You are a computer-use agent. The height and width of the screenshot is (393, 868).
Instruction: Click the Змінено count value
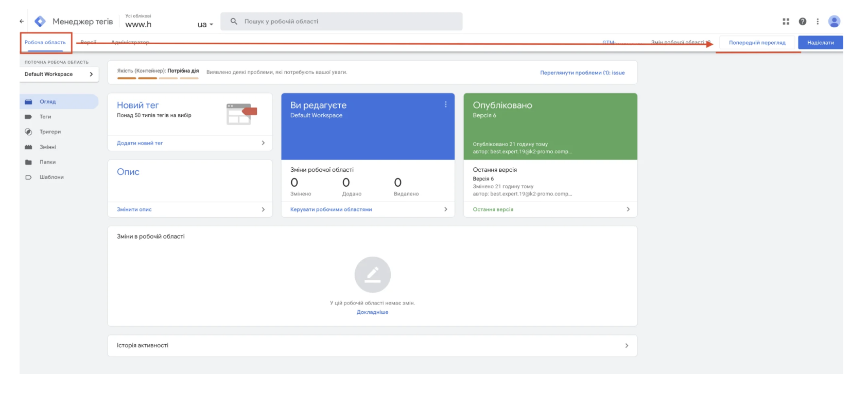[x=294, y=183]
